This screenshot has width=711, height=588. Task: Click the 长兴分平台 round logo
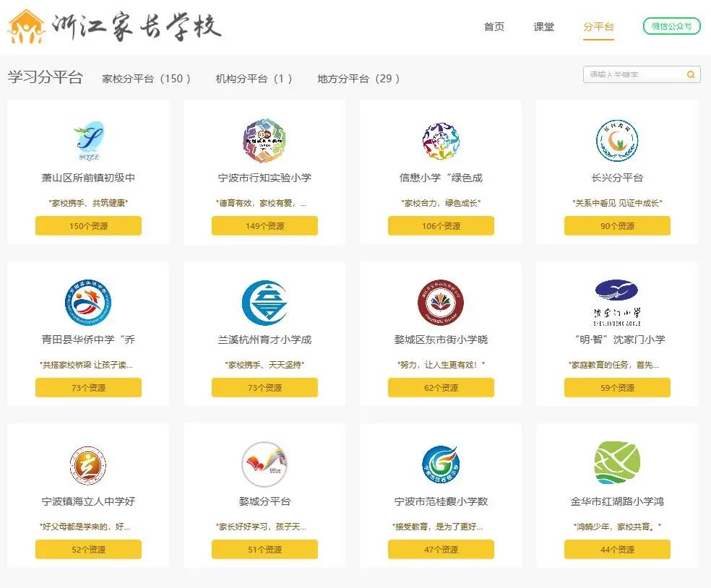616,141
